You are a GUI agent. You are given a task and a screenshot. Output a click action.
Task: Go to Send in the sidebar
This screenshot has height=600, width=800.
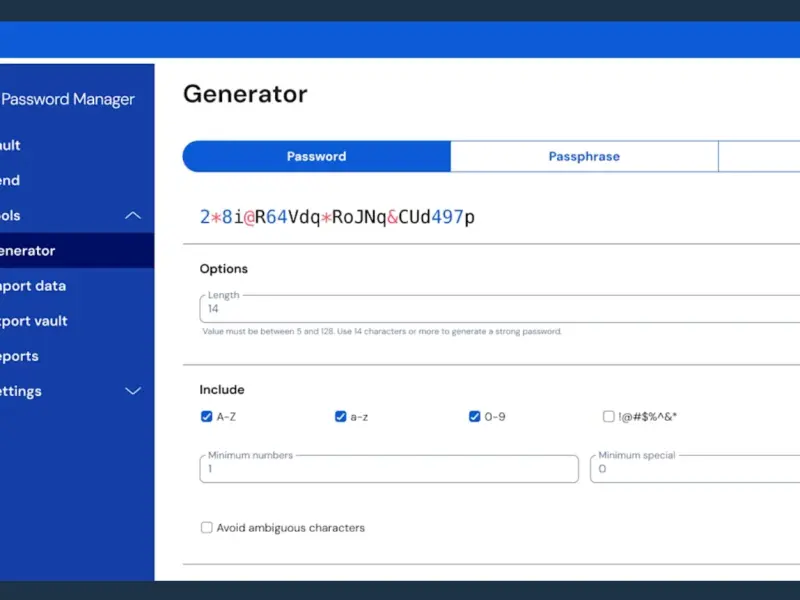click(x=12, y=180)
